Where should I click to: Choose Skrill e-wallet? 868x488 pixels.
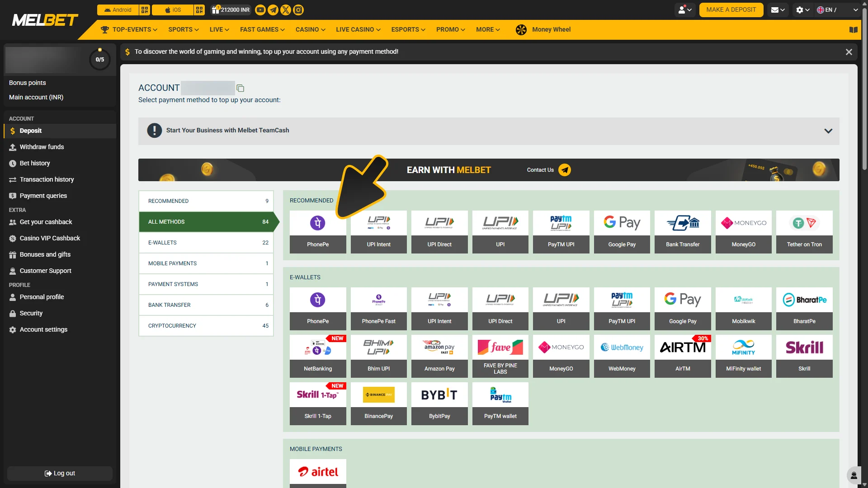click(x=804, y=356)
